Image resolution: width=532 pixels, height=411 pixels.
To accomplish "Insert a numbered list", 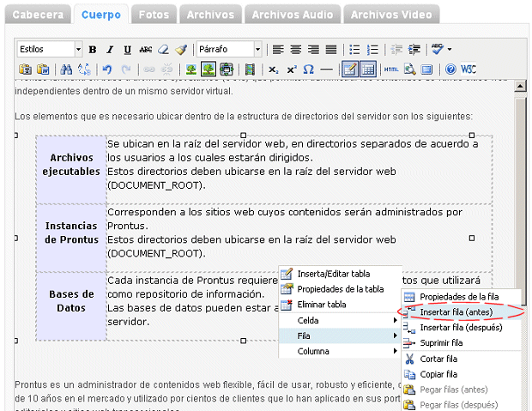I will (372, 50).
